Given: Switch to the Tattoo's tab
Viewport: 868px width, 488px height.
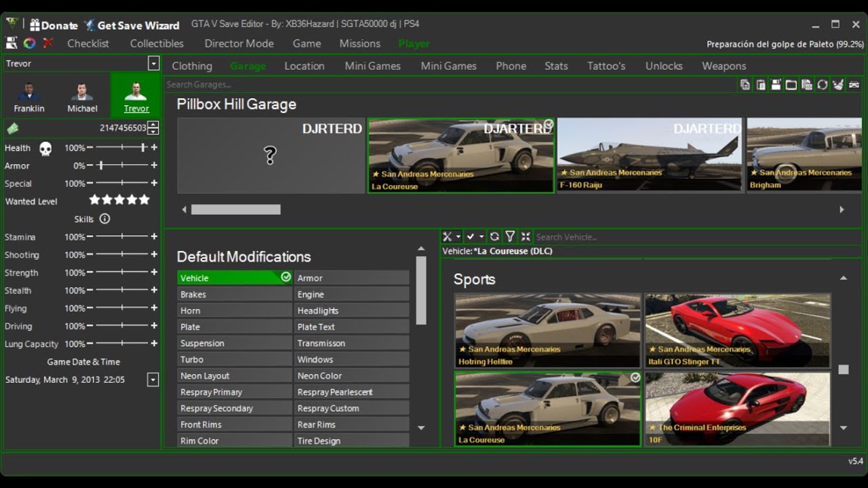Looking at the screenshot, I should tap(606, 66).
